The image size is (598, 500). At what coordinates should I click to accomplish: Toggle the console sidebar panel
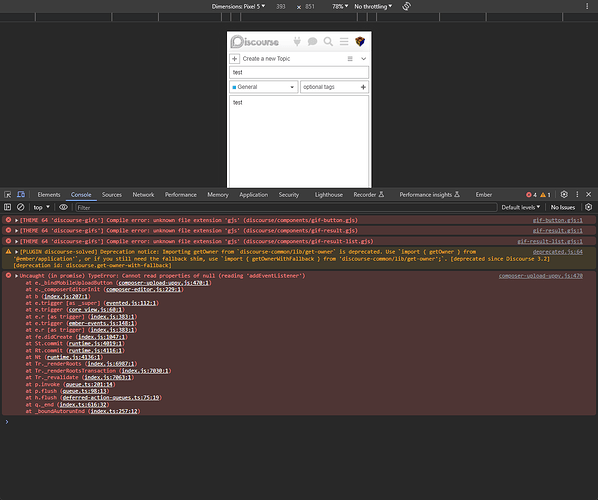point(8,207)
